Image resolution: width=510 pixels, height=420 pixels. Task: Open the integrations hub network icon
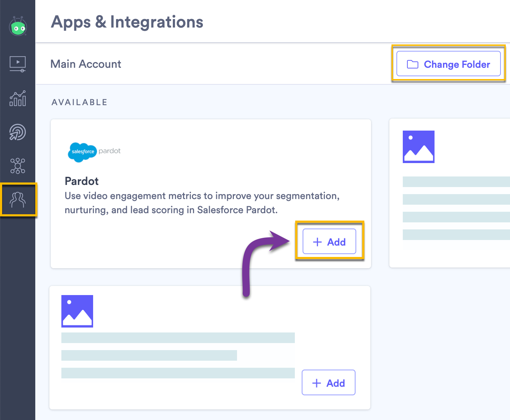(18, 166)
